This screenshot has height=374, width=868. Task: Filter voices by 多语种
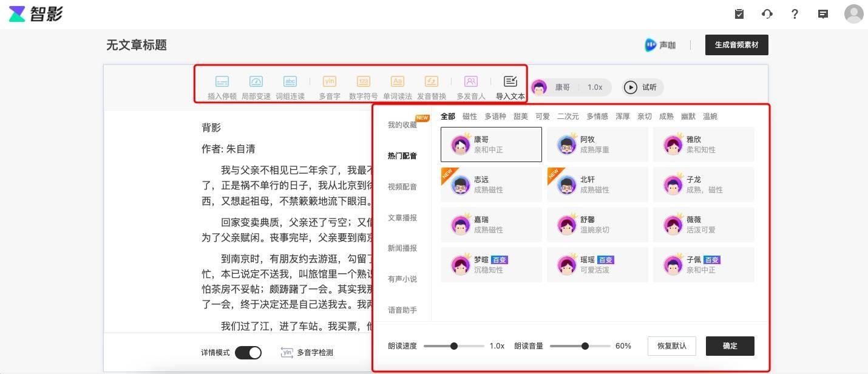click(x=495, y=117)
